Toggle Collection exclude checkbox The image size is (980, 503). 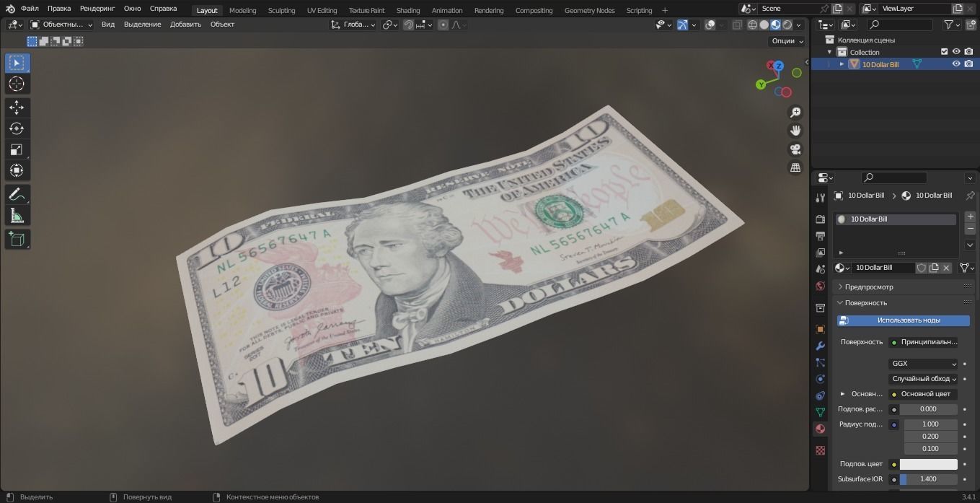tap(944, 52)
